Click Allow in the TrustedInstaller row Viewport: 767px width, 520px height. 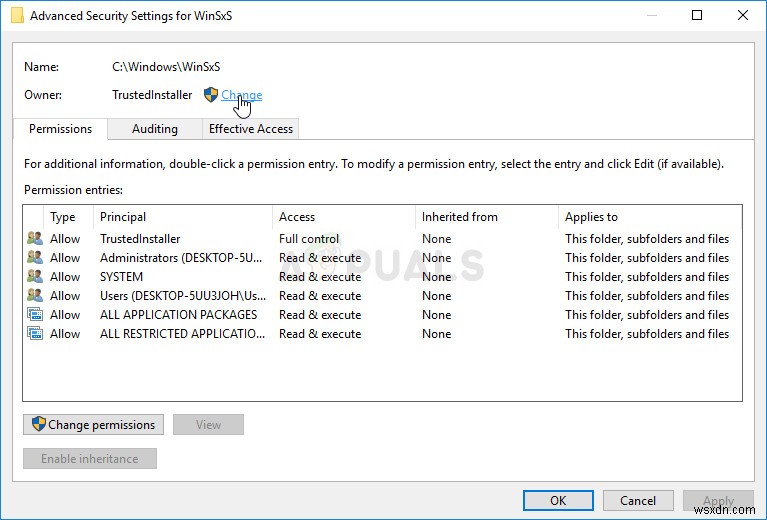(65, 239)
